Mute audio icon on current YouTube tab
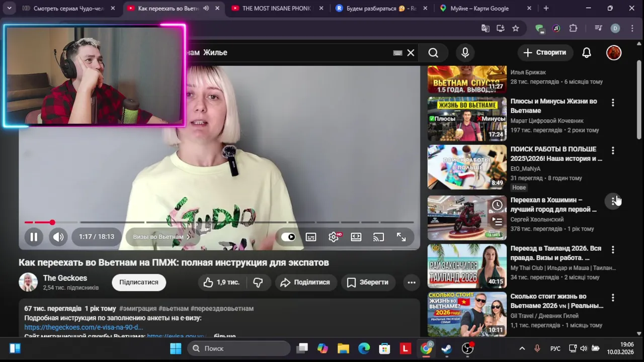 [206, 9]
